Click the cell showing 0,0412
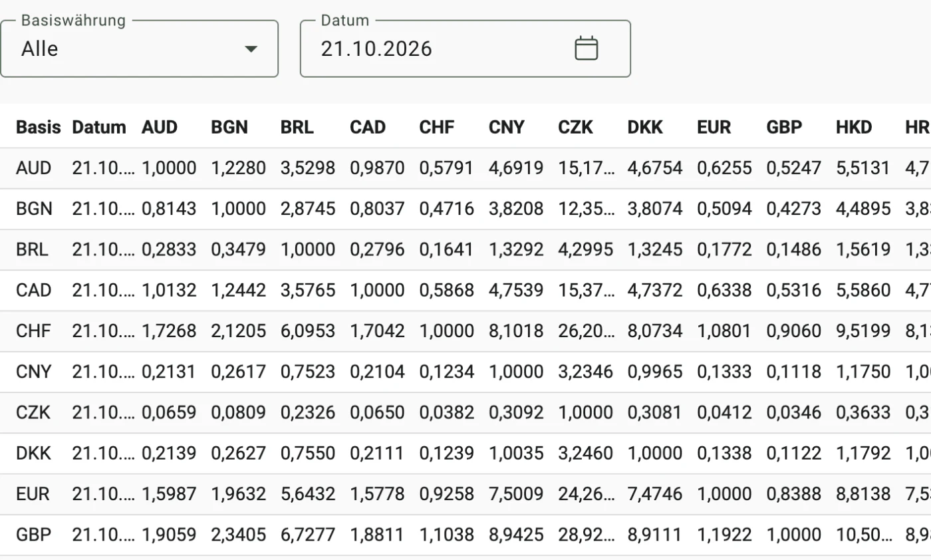The width and height of the screenshot is (931, 560). [724, 412]
